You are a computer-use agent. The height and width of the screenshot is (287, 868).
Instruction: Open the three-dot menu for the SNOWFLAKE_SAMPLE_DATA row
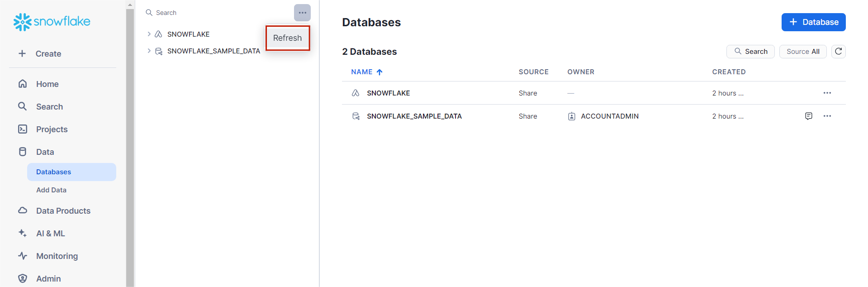tap(827, 116)
